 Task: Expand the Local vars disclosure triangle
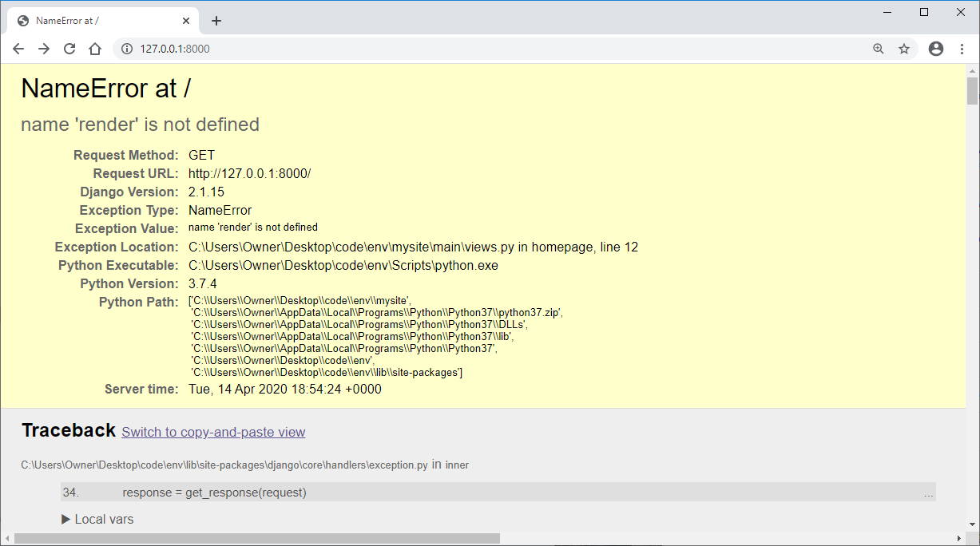tap(66, 519)
